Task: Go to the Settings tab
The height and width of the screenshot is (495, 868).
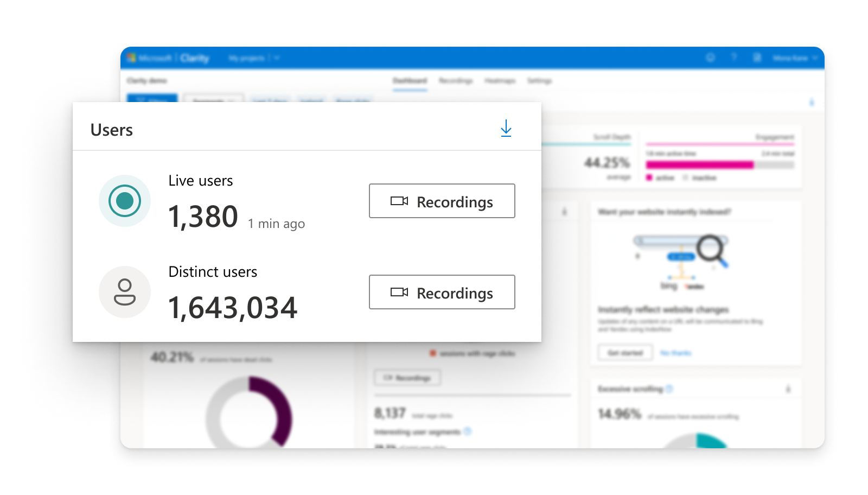Action: pyautogui.click(x=539, y=81)
